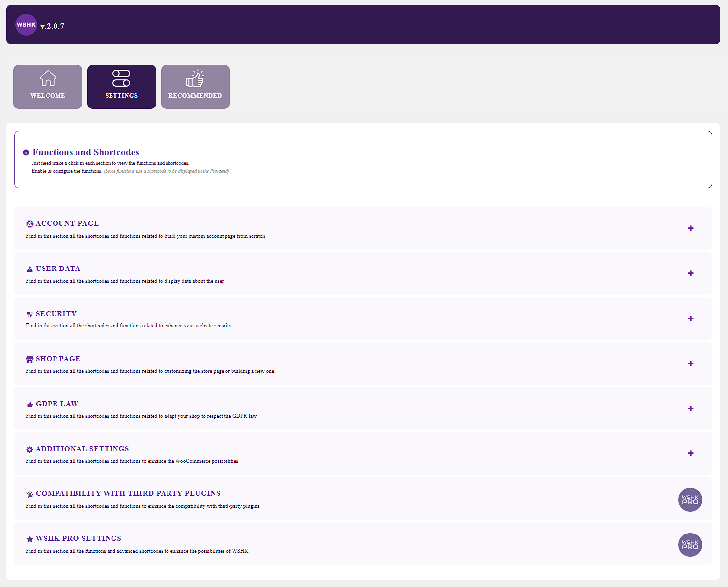The height and width of the screenshot is (587, 728).
Task: Click COMPATIBILITY WITH THIRD PARTY PLUGINS heading
Action: tap(128, 494)
